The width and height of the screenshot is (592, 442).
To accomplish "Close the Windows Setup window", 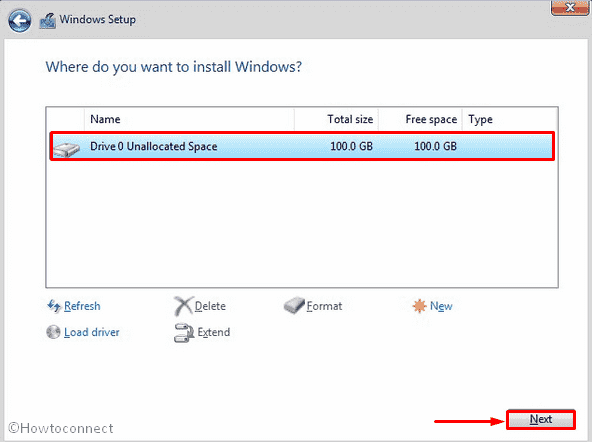I will 569,8.
